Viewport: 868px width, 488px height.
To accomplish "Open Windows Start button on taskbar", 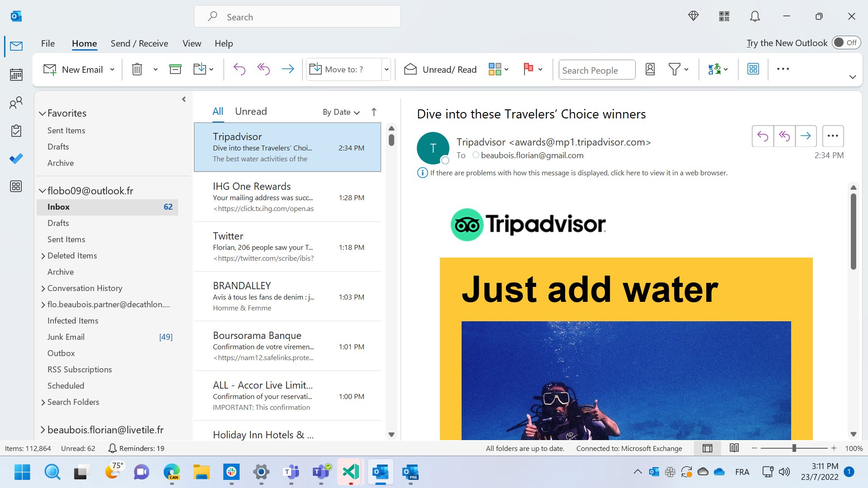I will pos(22,472).
